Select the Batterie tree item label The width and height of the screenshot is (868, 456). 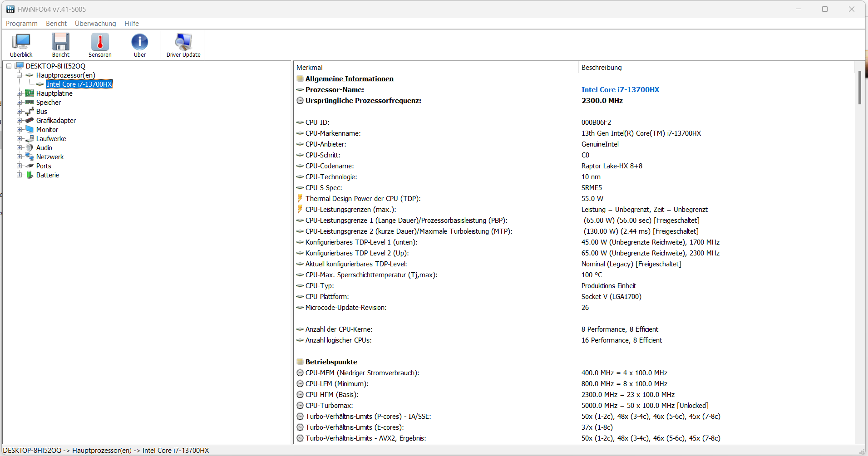48,175
